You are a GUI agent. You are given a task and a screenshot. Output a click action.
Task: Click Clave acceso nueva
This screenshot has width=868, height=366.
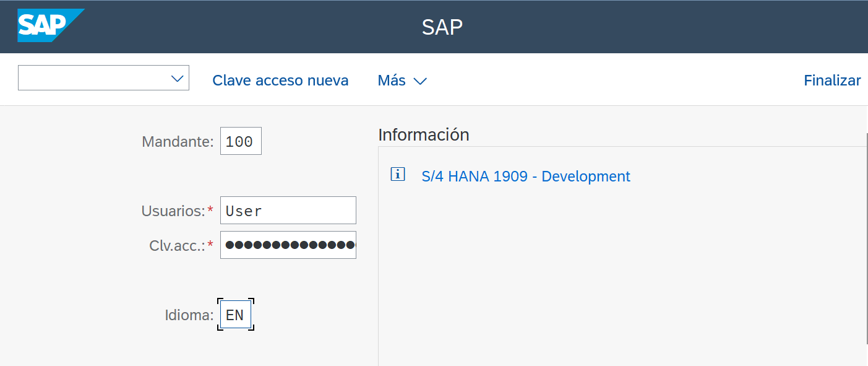(280, 81)
